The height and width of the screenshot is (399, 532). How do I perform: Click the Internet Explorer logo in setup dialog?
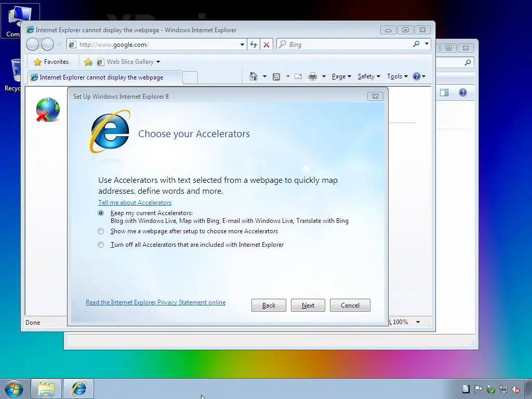(x=110, y=131)
